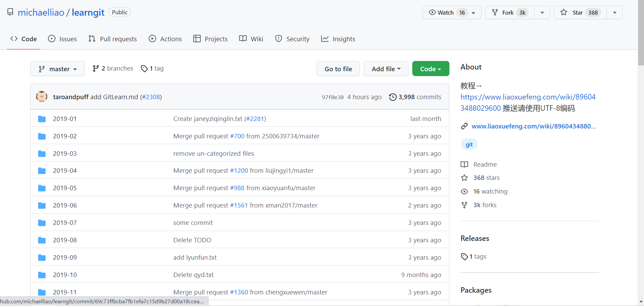Viewport: 644px width, 306px height.
Task: Click the link chain icon in About
Action: click(x=464, y=126)
